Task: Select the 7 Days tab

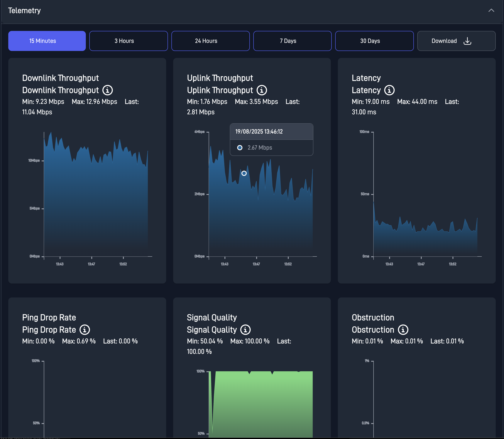Action: 292,41
